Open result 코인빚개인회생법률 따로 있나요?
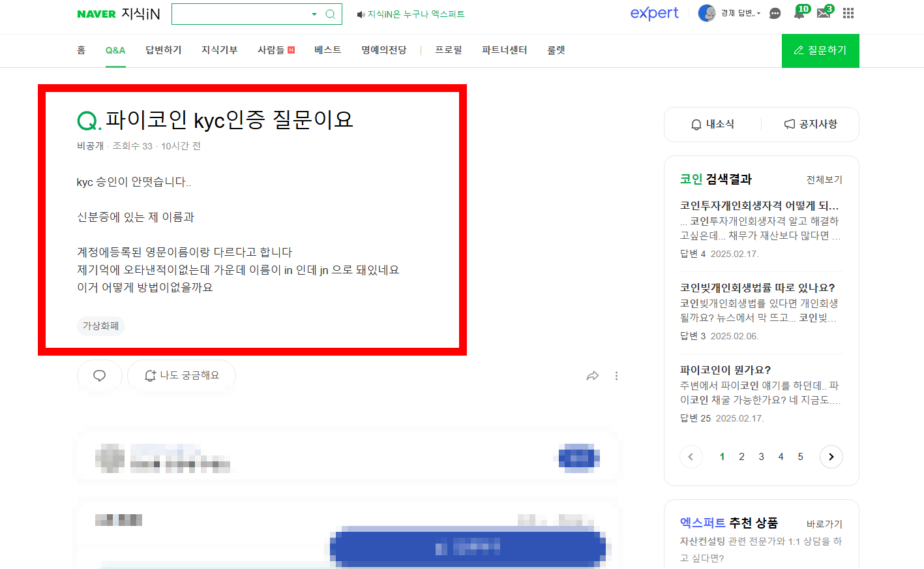The image size is (924, 569). (758, 288)
